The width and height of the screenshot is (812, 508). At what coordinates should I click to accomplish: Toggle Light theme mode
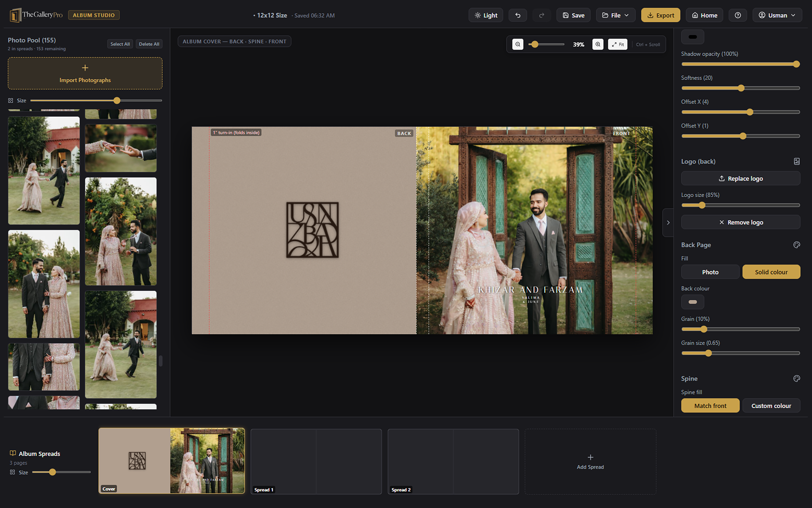tap(486, 15)
